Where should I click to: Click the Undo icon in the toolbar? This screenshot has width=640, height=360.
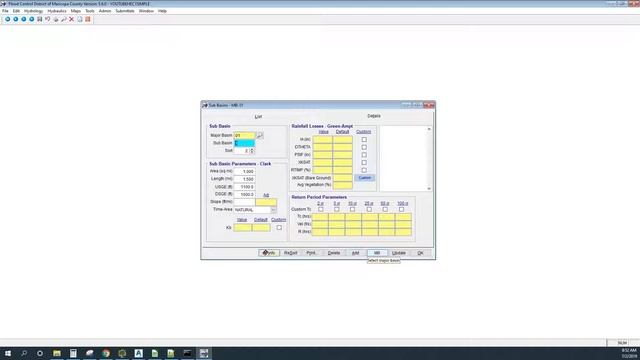tap(47, 19)
